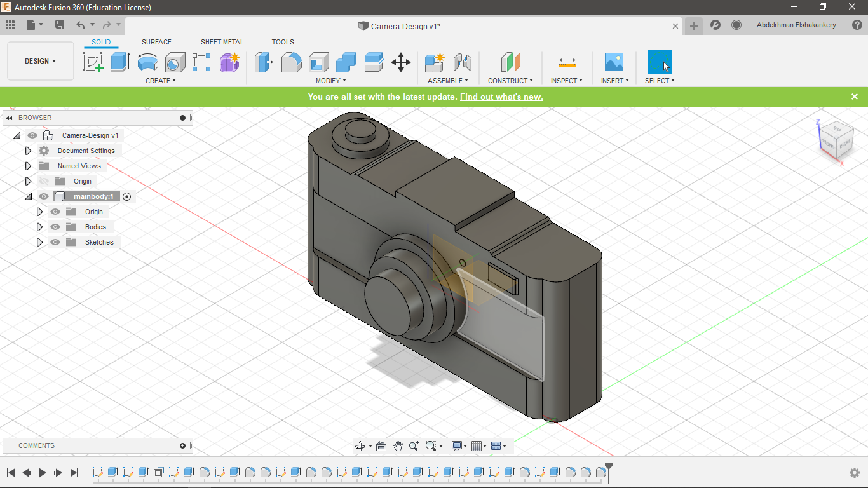Save the design with the floppy icon

(60, 25)
